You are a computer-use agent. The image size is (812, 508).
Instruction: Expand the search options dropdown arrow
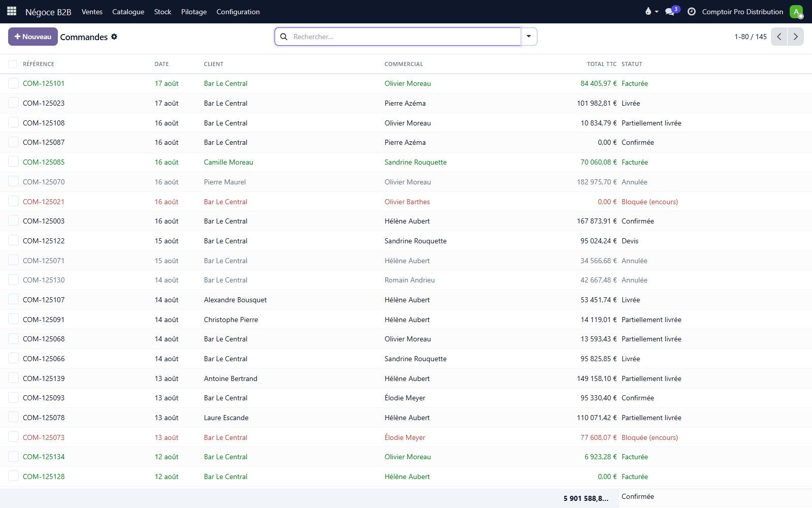[529, 37]
